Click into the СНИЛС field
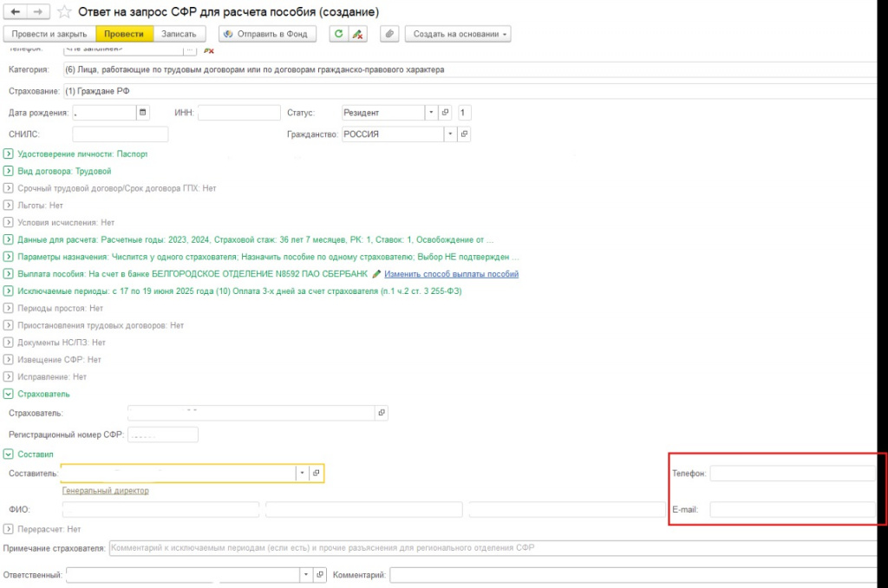The width and height of the screenshot is (888, 588). click(120, 134)
